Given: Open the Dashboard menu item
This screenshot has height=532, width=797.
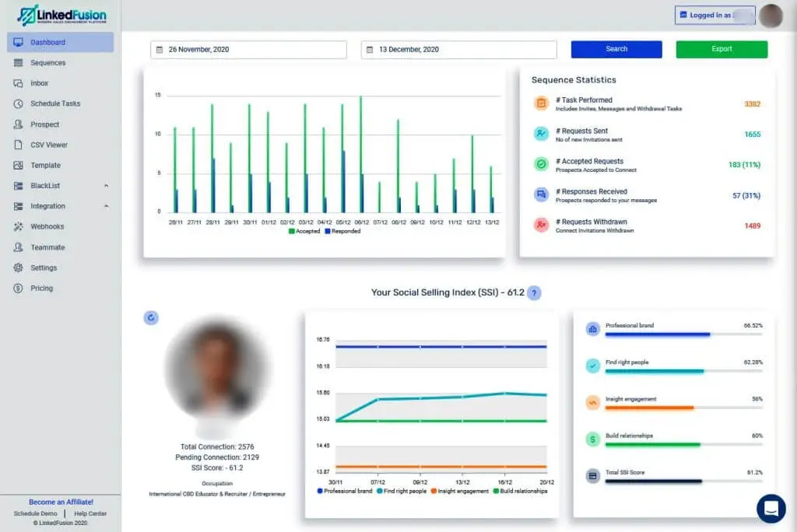Looking at the screenshot, I should point(61,42).
